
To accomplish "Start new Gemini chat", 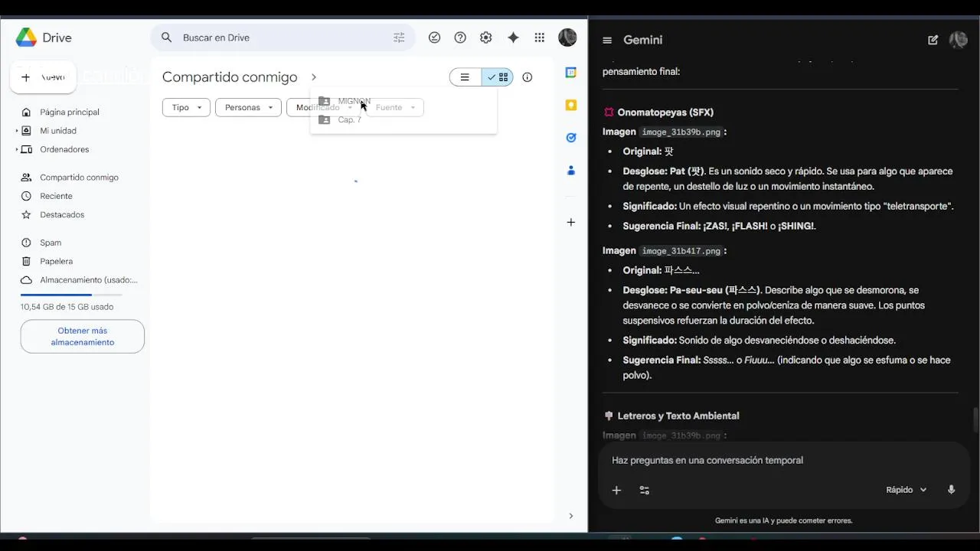I will click(x=933, y=40).
